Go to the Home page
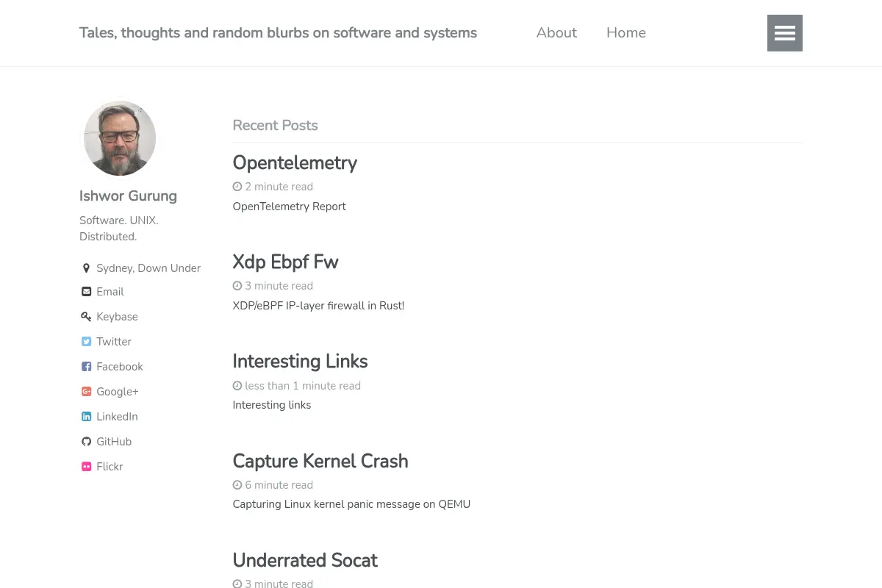 (626, 32)
